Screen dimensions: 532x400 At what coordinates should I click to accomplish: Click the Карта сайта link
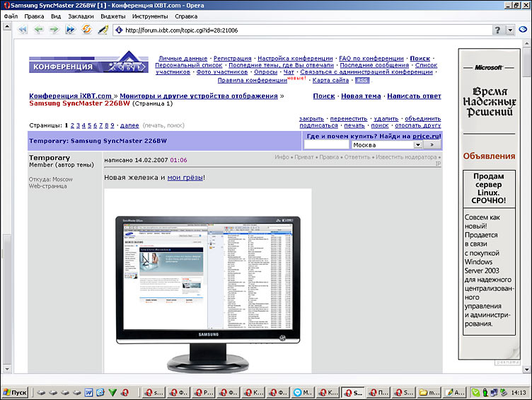tap(330, 80)
